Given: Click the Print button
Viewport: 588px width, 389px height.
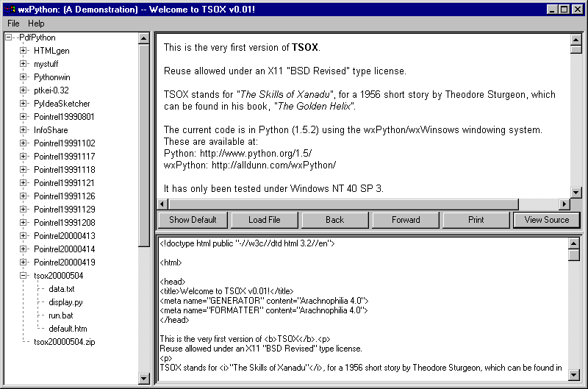Looking at the screenshot, I should pos(476,220).
